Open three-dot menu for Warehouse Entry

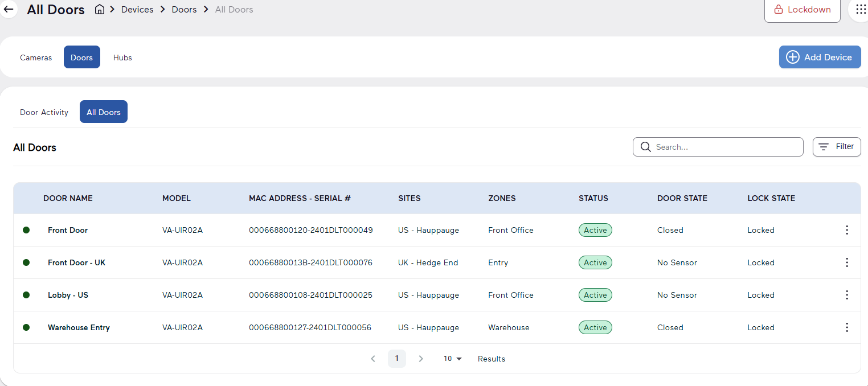(x=846, y=327)
